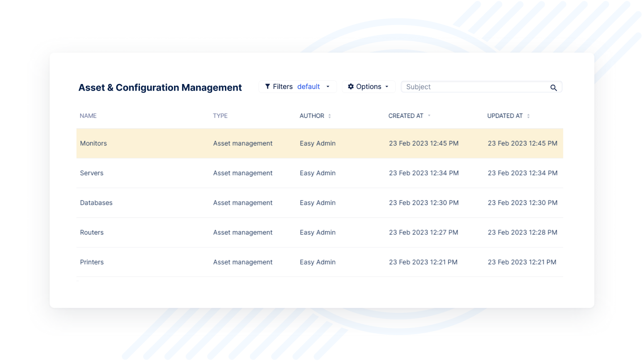Select the default filter link
The image size is (644, 361).
tap(309, 87)
